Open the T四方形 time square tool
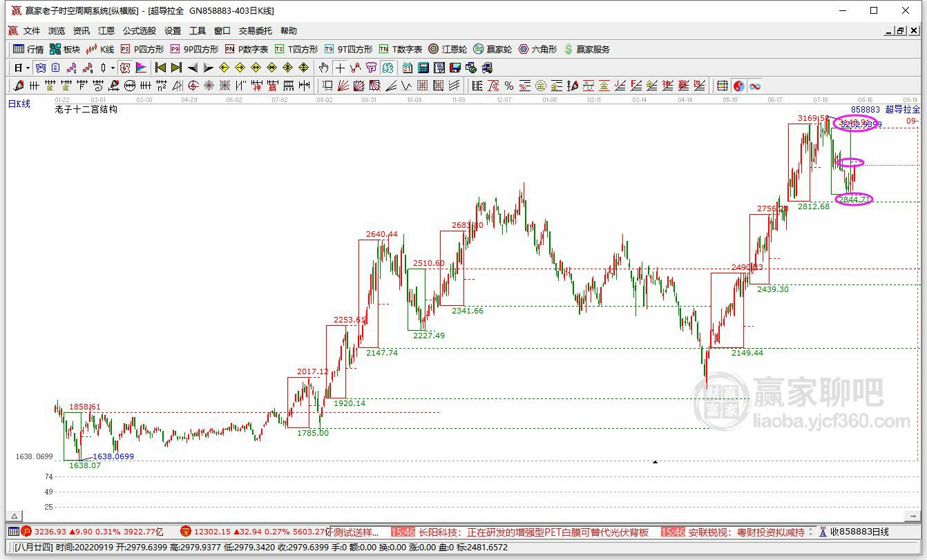This screenshot has width=927, height=560. point(296,49)
